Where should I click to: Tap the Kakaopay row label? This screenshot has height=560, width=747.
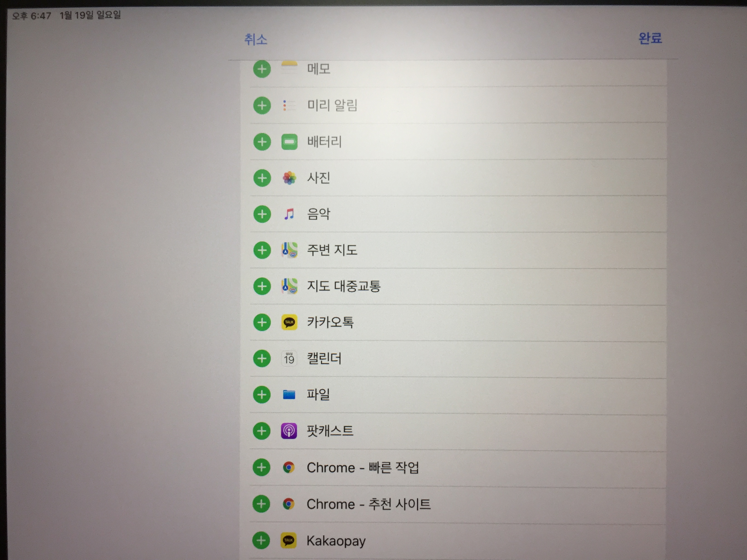[x=336, y=541]
